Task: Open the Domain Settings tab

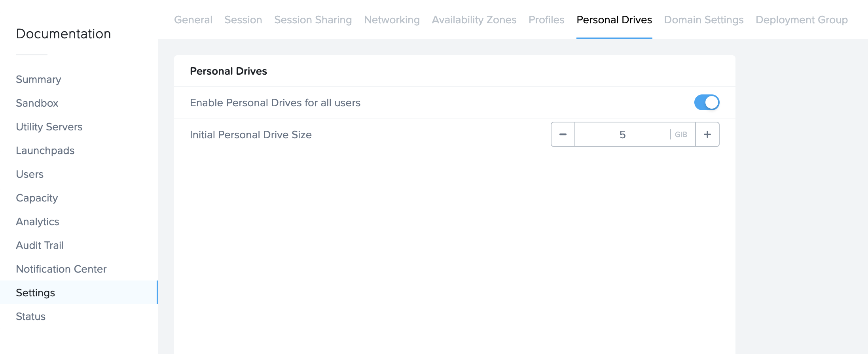Action: click(x=703, y=19)
